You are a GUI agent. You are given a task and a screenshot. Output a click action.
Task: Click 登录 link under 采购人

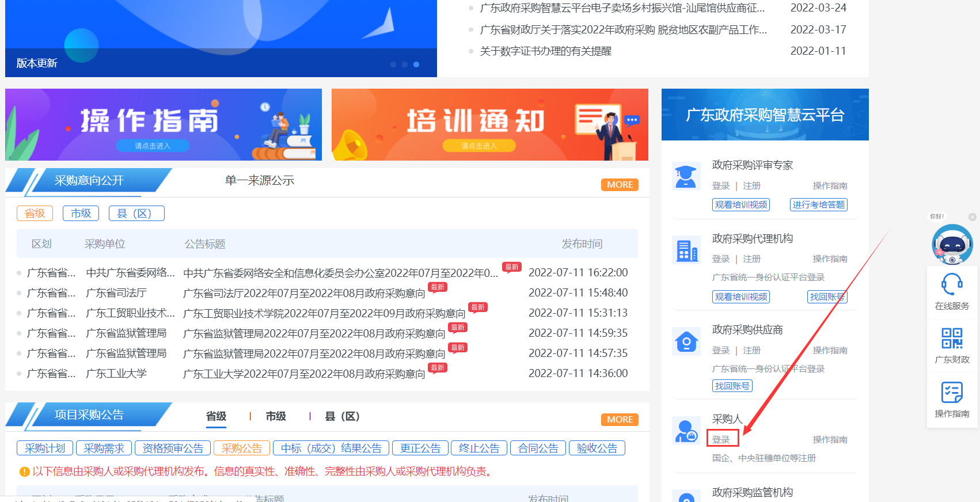coord(721,439)
